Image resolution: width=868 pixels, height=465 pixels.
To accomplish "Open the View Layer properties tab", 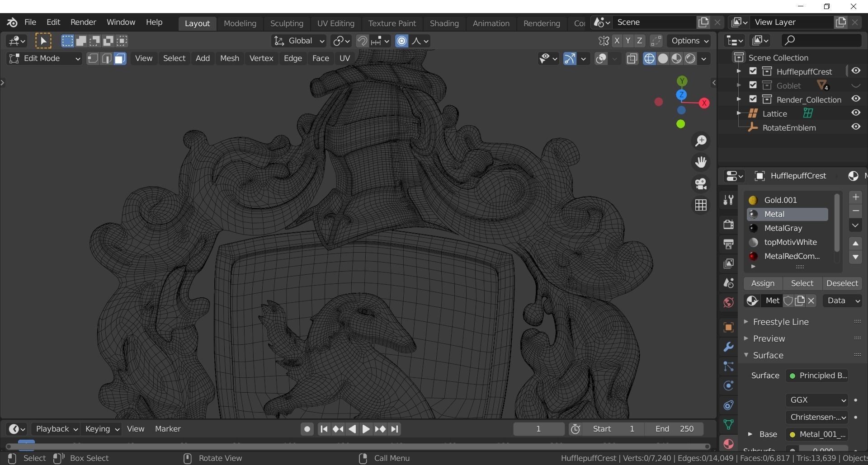I will (x=728, y=263).
